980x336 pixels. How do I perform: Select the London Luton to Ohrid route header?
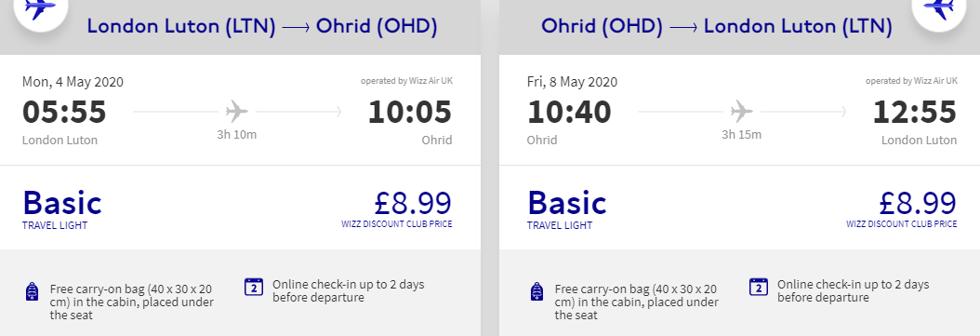262,26
